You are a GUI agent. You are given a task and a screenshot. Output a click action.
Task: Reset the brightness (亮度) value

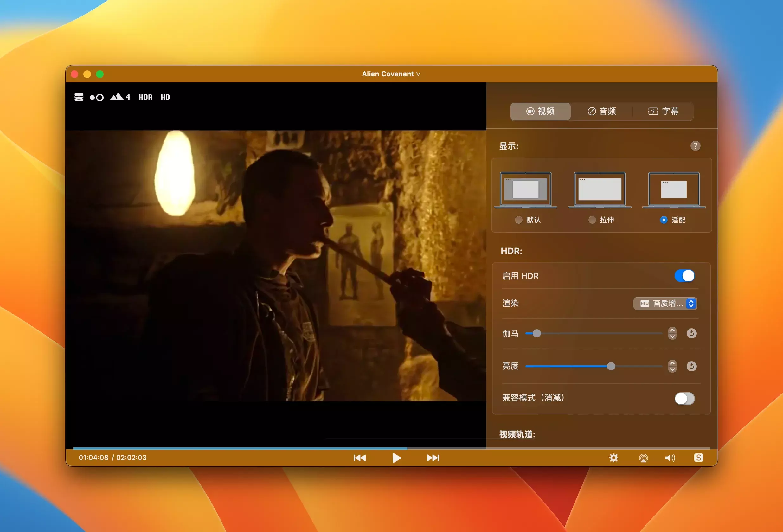691,366
